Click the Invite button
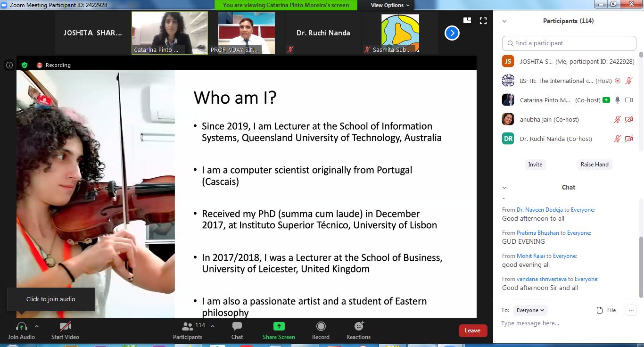The image size is (644, 347). 535,165
